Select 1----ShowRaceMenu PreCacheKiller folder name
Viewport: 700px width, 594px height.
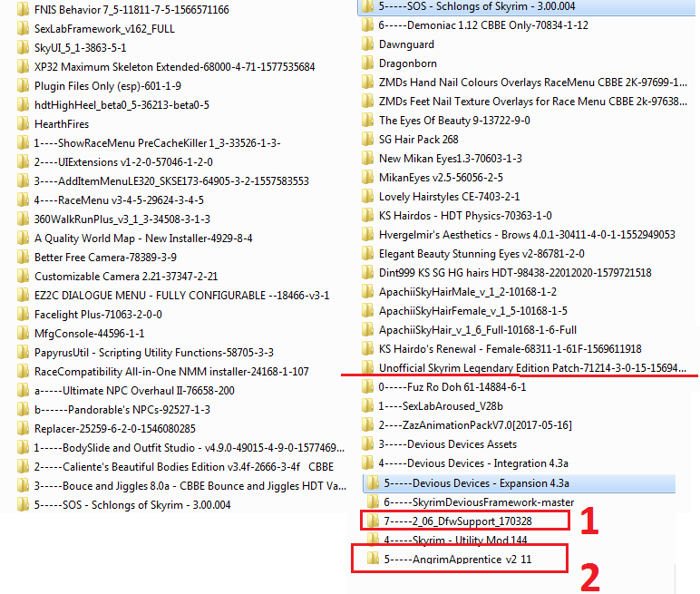157,143
